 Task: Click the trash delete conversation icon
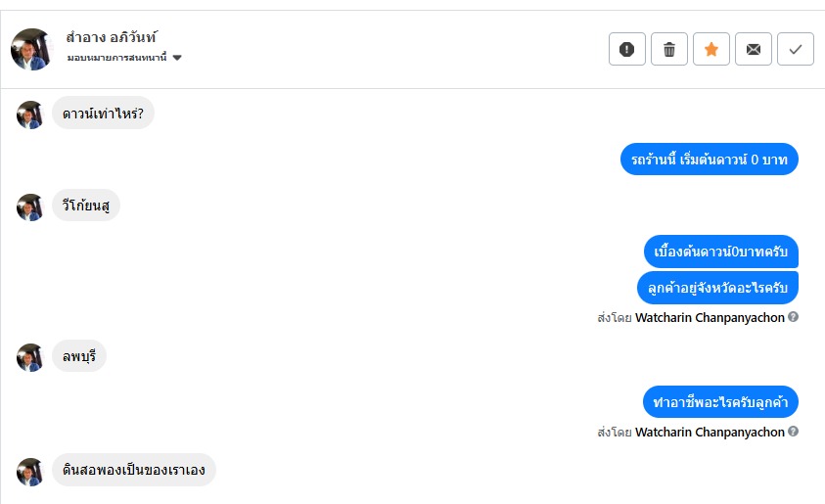[669, 49]
